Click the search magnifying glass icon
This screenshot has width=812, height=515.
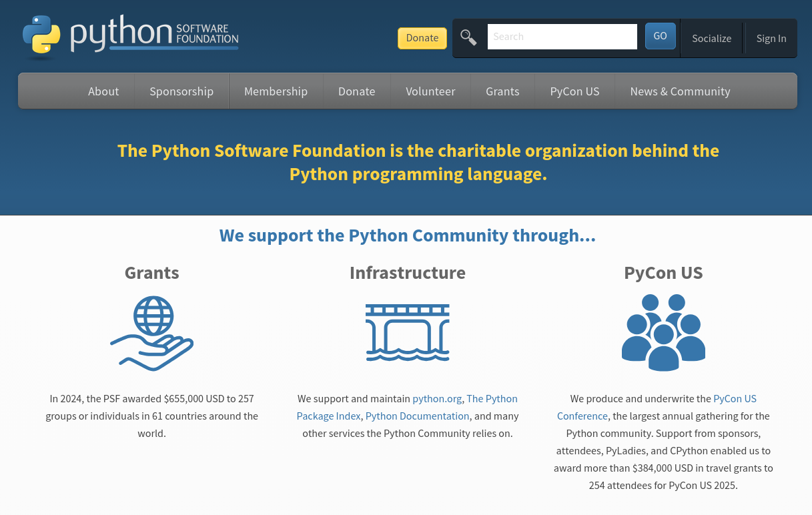468,37
